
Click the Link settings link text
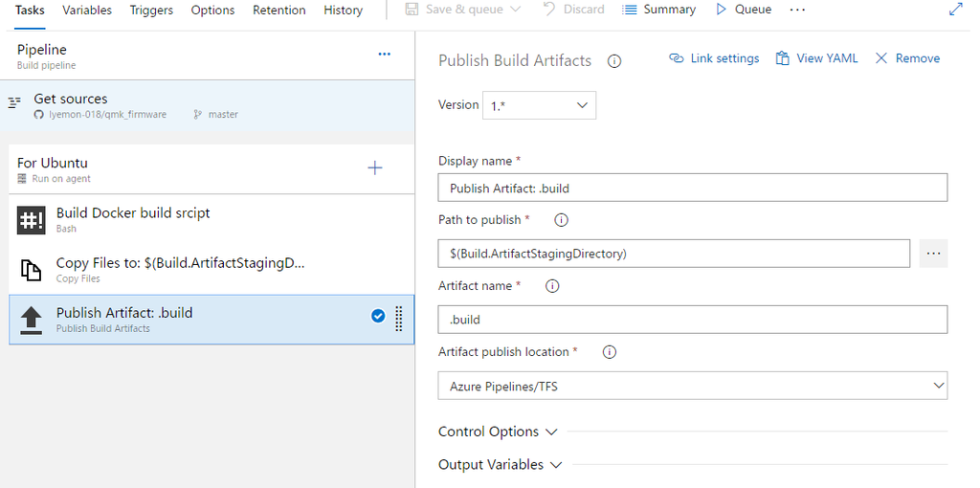(725, 58)
